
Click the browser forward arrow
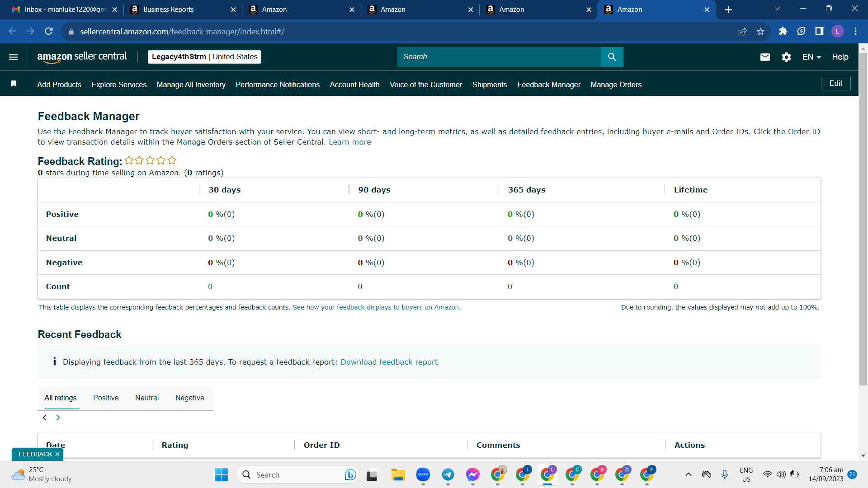[31, 31]
